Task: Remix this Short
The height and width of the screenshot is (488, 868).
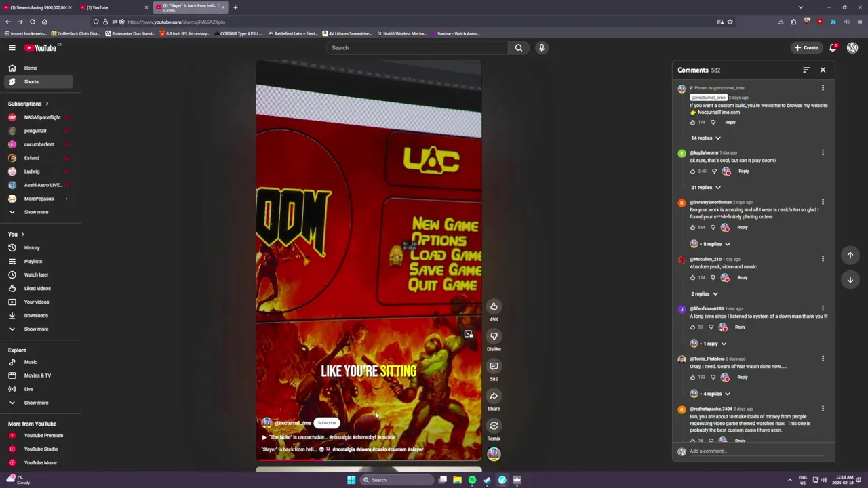Action: (494, 426)
